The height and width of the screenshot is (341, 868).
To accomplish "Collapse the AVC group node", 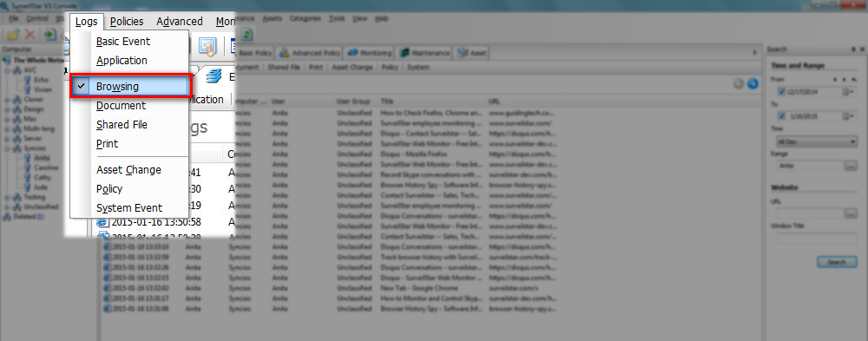I will tap(7, 69).
